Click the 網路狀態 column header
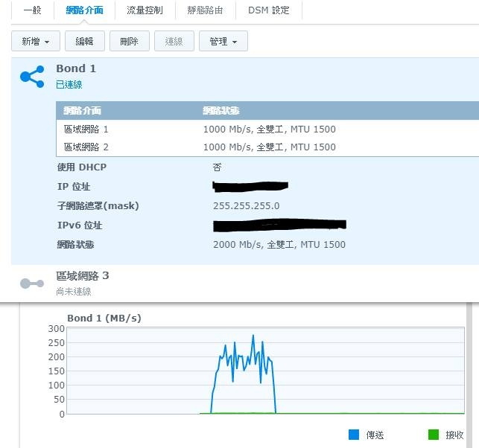479x448 pixels. pyautogui.click(x=221, y=110)
